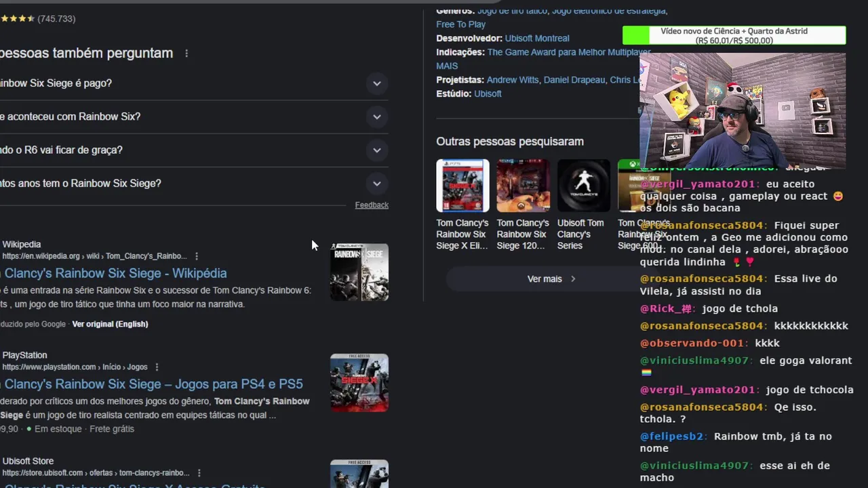Screen dimensions: 868x488
Task: Open the Wikipedia result cover thumbnail
Action: coord(359,272)
